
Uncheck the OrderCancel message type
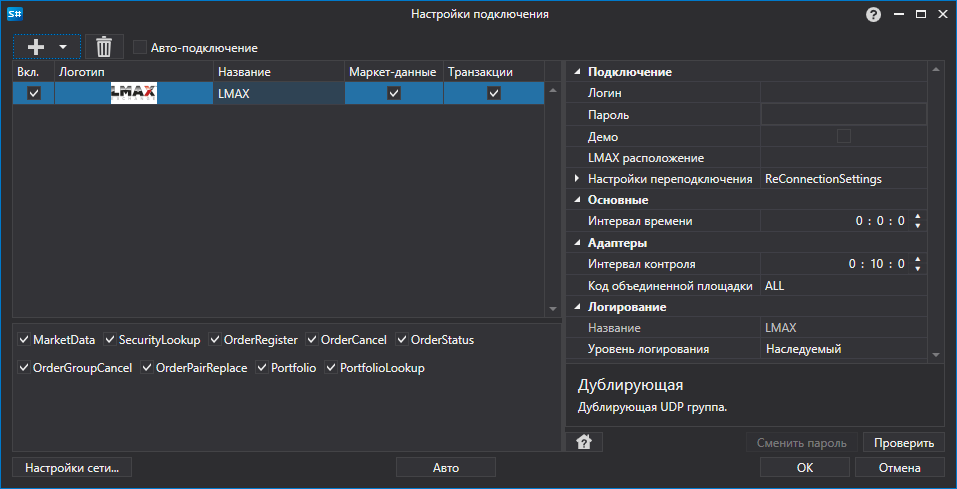(312, 339)
